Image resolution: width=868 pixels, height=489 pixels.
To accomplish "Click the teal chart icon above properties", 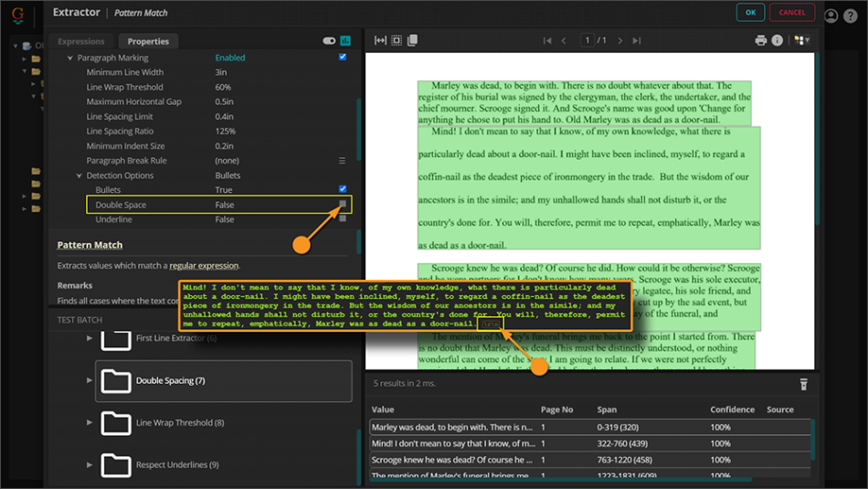I will coord(345,41).
